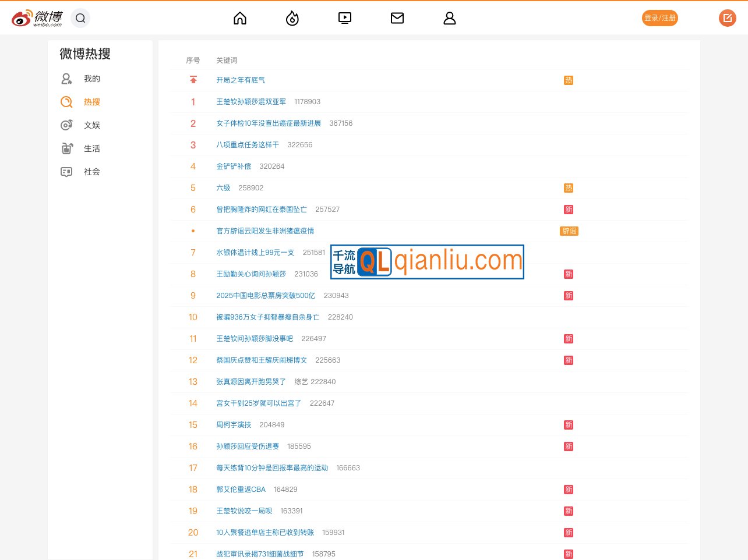Switch to the 文娱 category
The image size is (748, 560).
pyautogui.click(x=91, y=125)
